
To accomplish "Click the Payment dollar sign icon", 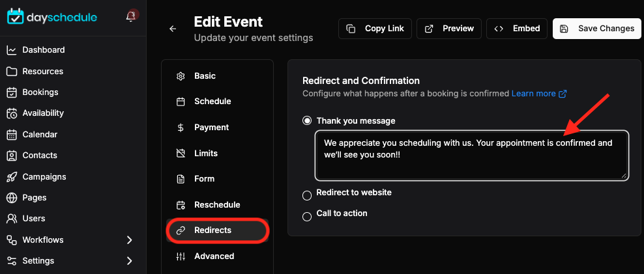I will pyautogui.click(x=181, y=128).
